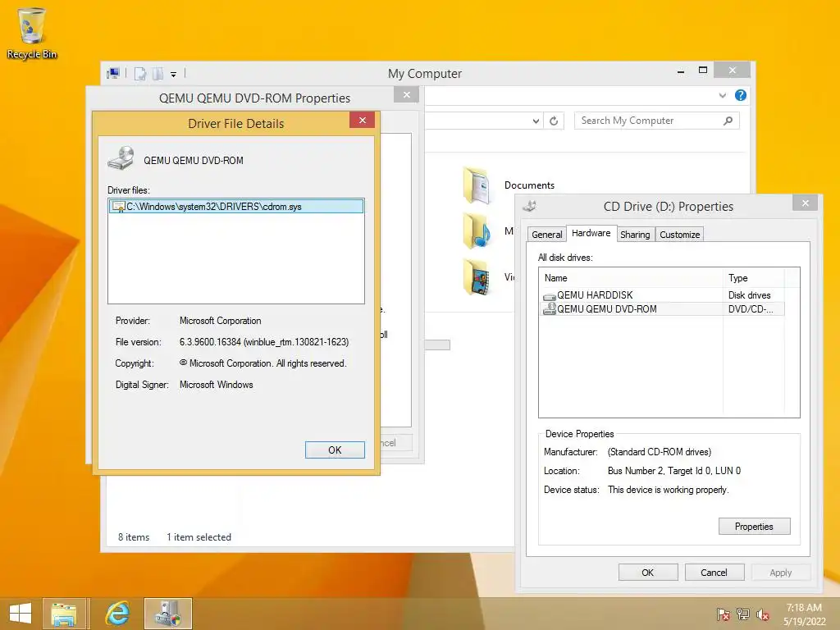Click the Disk drives type cell

(x=749, y=295)
